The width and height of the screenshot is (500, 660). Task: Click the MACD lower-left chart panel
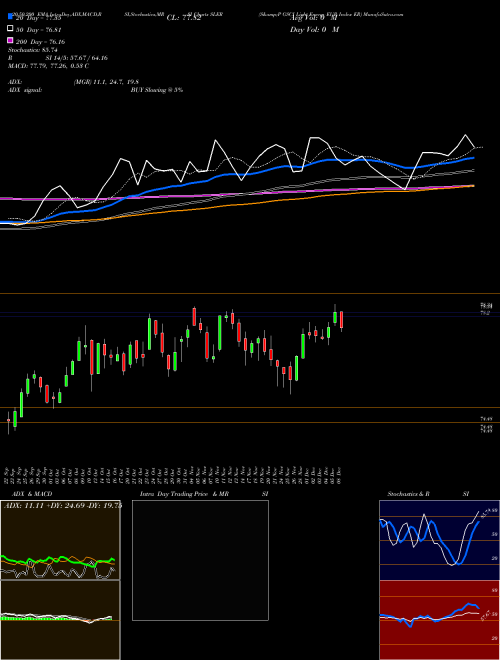click(x=60, y=620)
